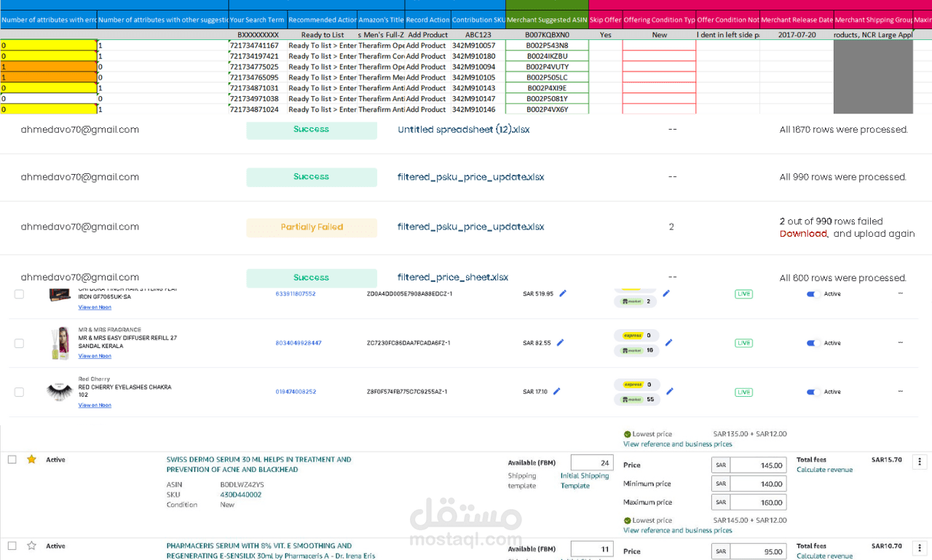Toggle Active switch for flat iron row
Image resolution: width=932 pixels, height=560 pixels.
[813, 294]
